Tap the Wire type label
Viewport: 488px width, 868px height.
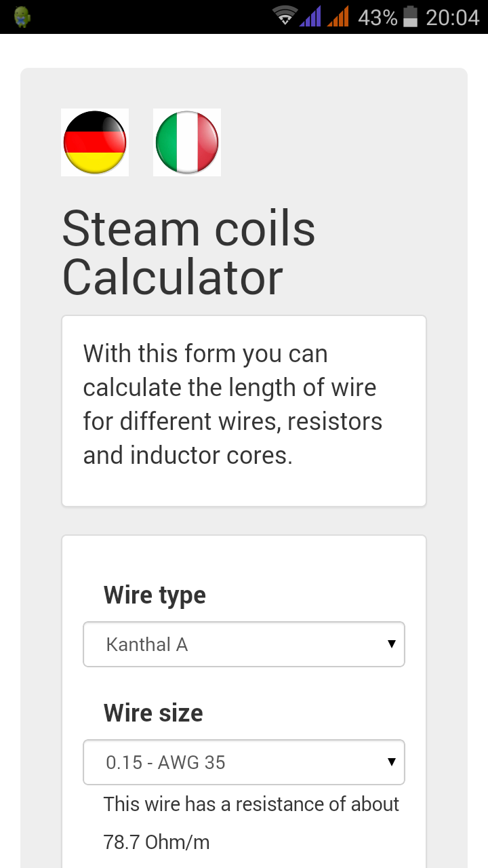(x=155, y=595)
